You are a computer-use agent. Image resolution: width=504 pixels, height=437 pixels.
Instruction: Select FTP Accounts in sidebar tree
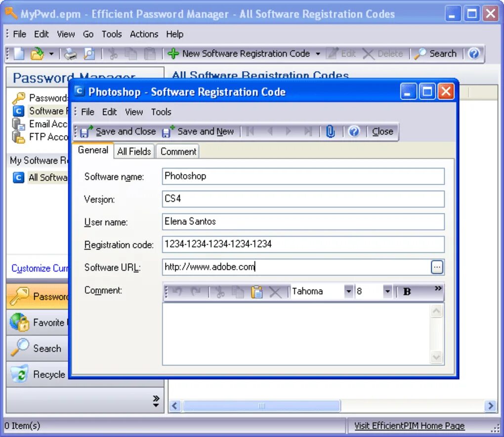40,137
